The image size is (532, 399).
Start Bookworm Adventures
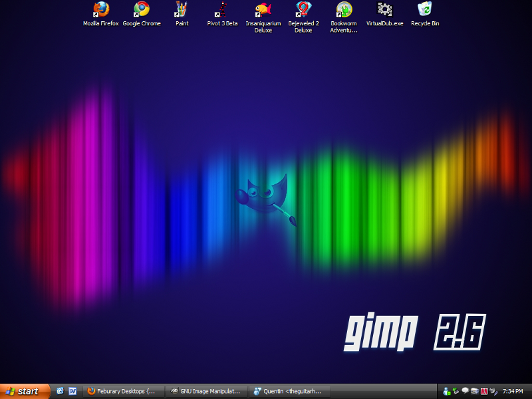[344, 12]
